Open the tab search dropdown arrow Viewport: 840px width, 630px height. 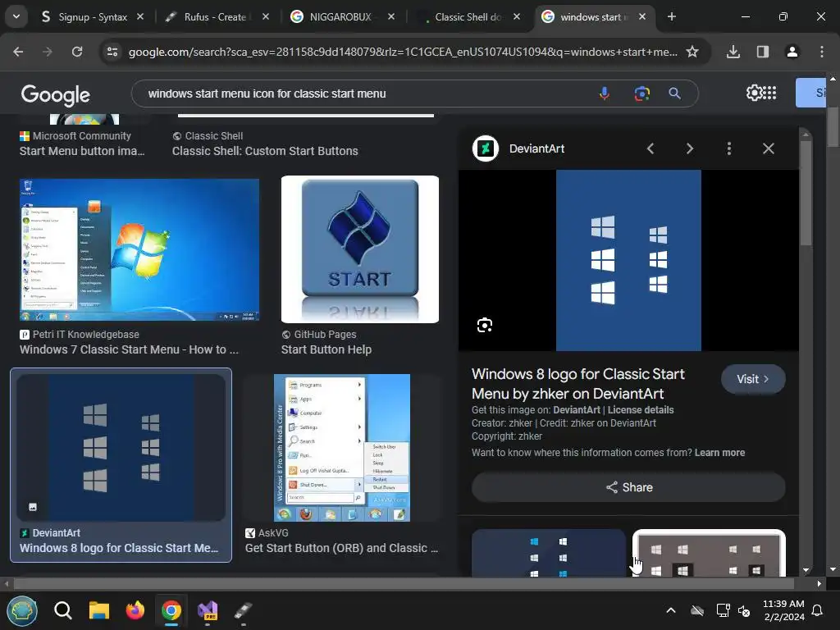point(16,16)
